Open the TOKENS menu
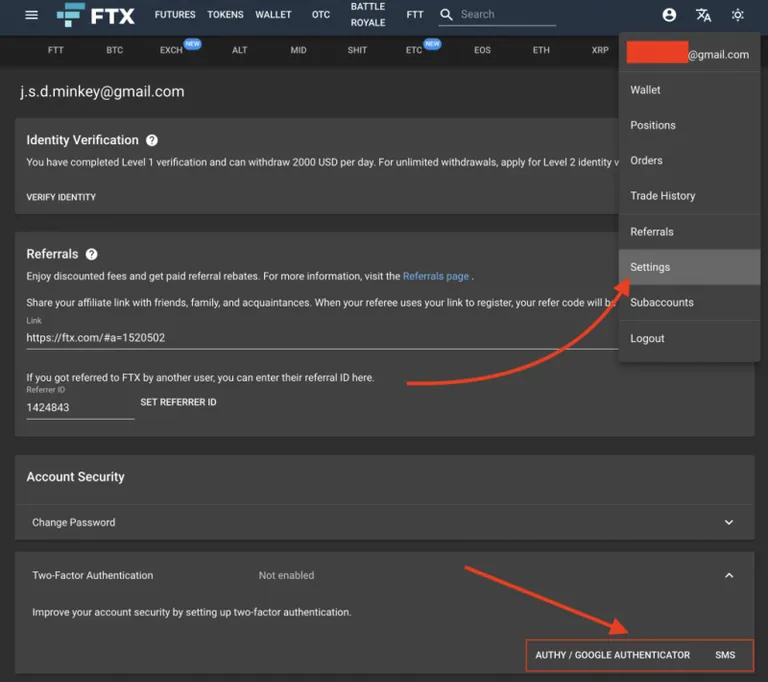 (225, 15)
